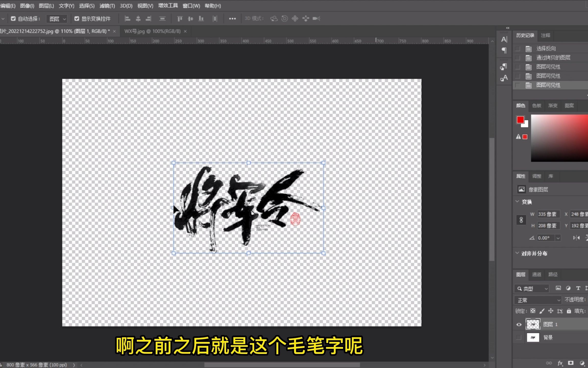This screenshot has width=588, height=368.
Task: Click the flip horizontal icon in Properties
Action: [576, 238]
